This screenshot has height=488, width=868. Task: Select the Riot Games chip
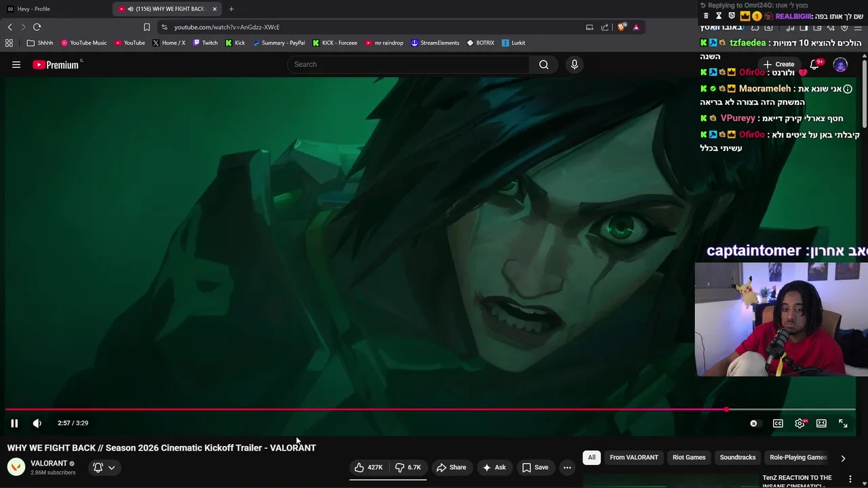point(689,457)
